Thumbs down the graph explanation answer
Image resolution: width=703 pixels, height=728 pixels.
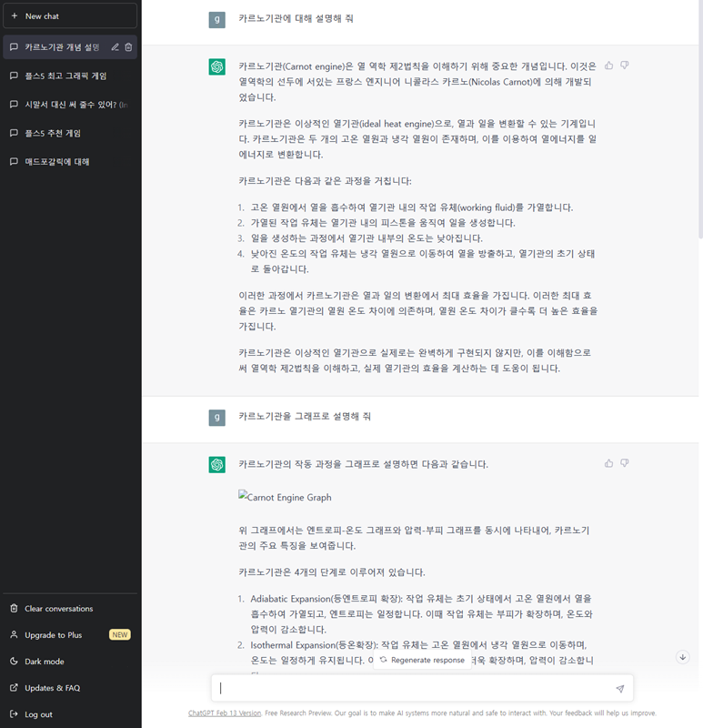pyautogui.click(x=625, y=463)
